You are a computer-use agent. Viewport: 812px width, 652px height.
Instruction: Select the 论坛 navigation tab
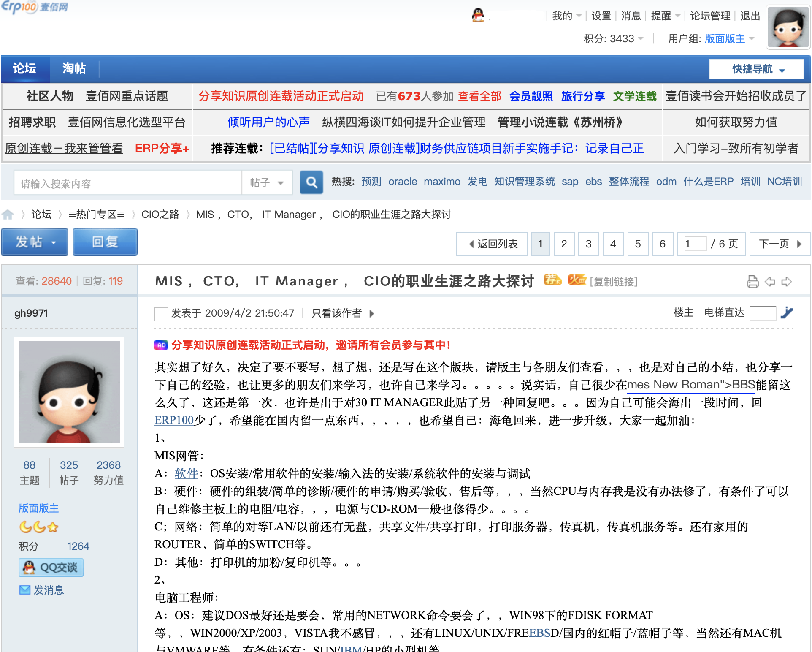25,68
